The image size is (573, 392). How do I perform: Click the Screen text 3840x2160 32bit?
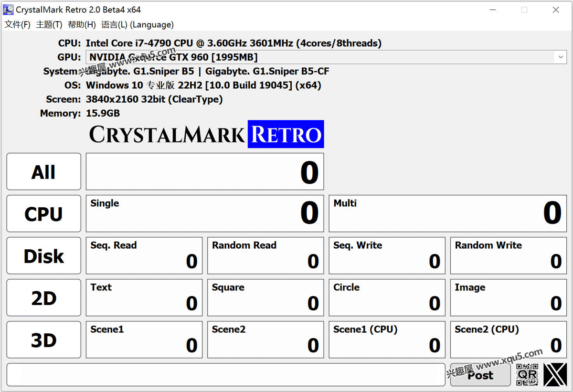coord(154,99)
